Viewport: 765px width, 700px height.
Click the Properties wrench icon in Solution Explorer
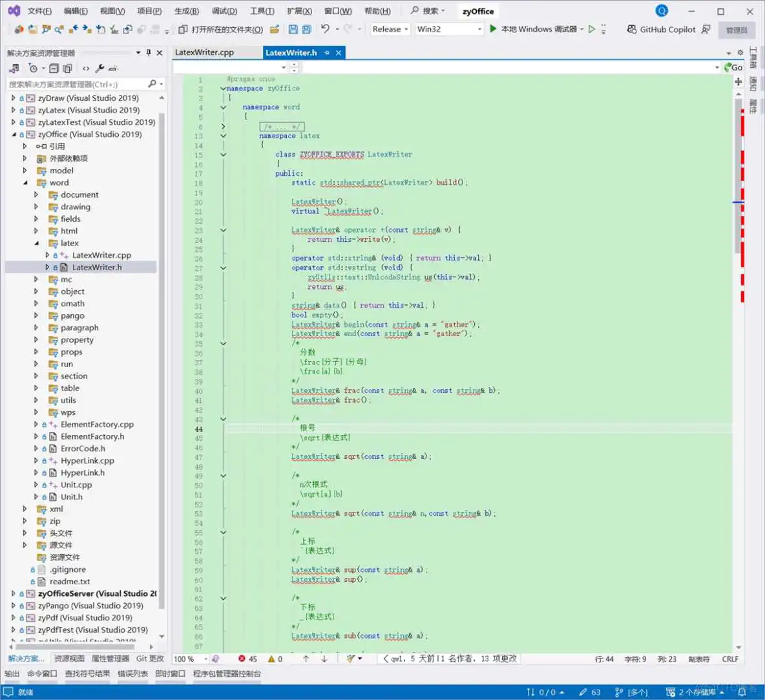coord(100,68)
